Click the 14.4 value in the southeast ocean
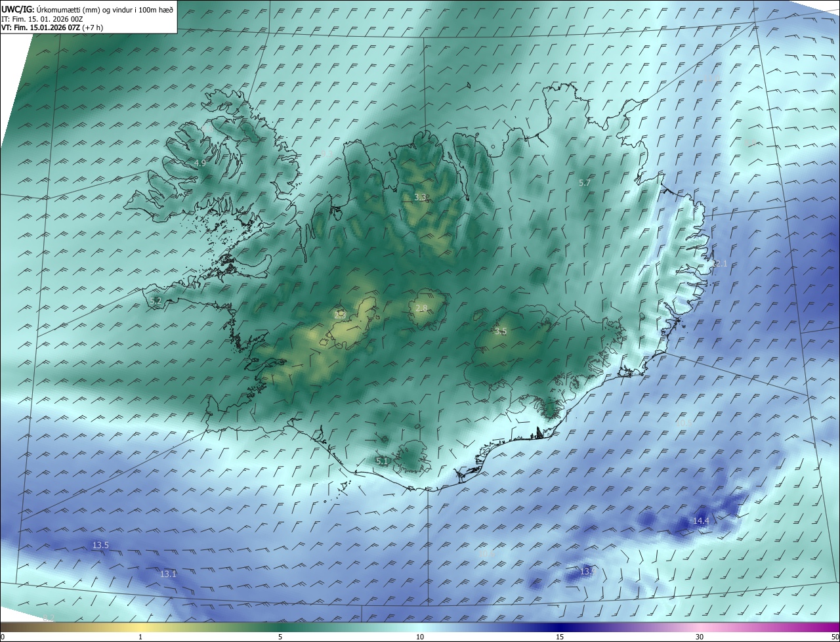The width and height of the screenshot is (840, 642). click(701, 521)
